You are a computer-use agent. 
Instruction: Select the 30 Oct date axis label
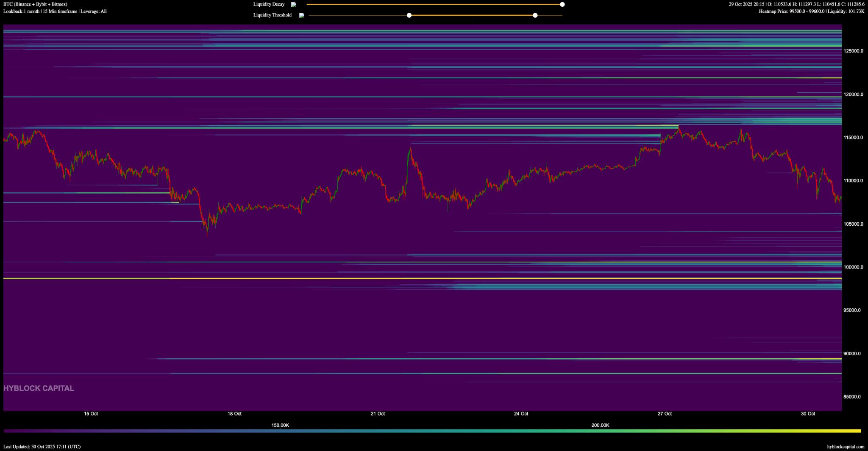coord(808,414)
